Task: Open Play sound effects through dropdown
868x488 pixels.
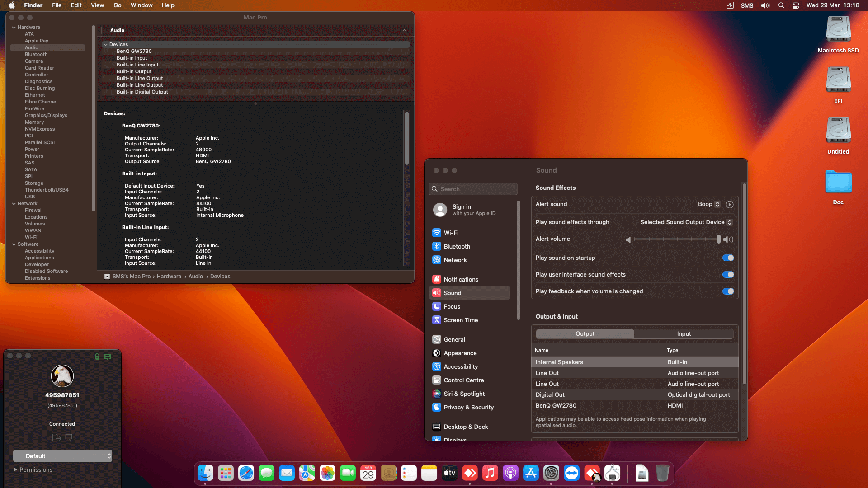Action: (x=686, y=222)
